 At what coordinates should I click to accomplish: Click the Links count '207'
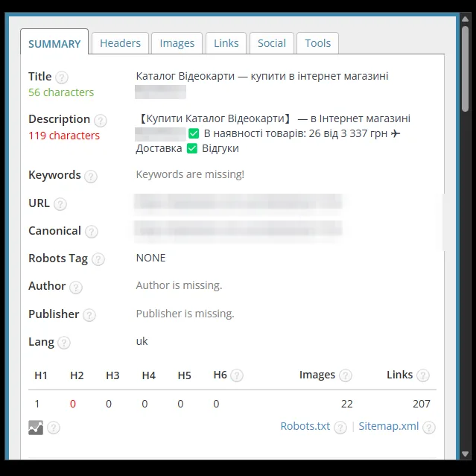422,404
